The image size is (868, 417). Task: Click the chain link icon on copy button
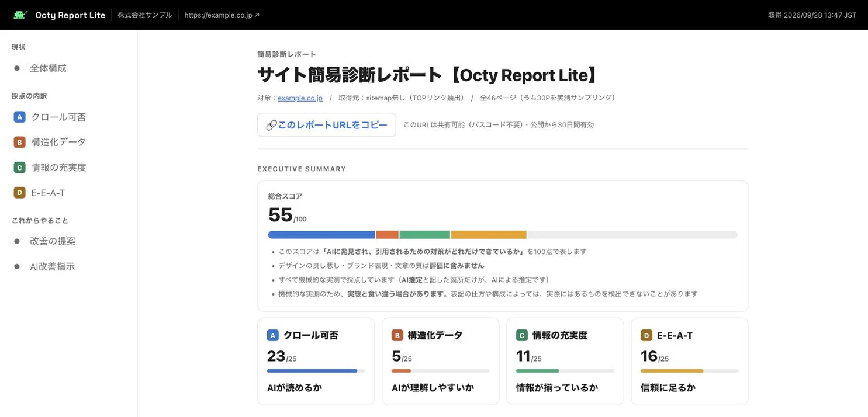point(271,126)
